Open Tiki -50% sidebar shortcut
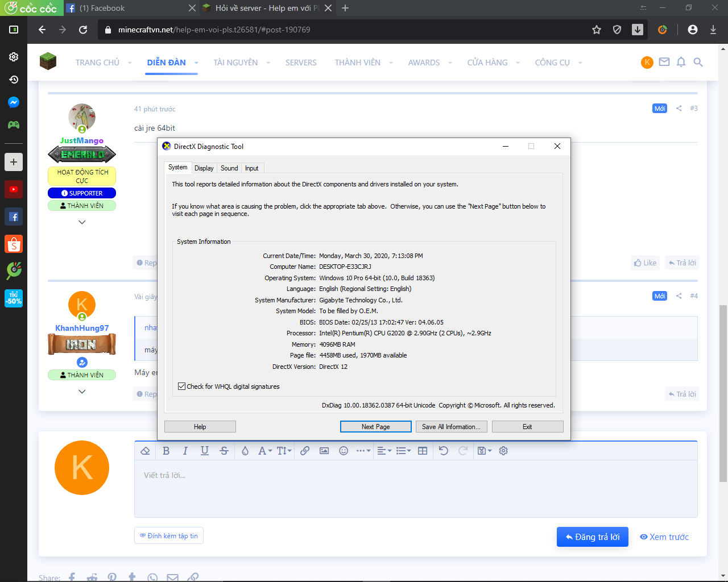The width and height of the screenshot is (728, 582). (14, 298)
